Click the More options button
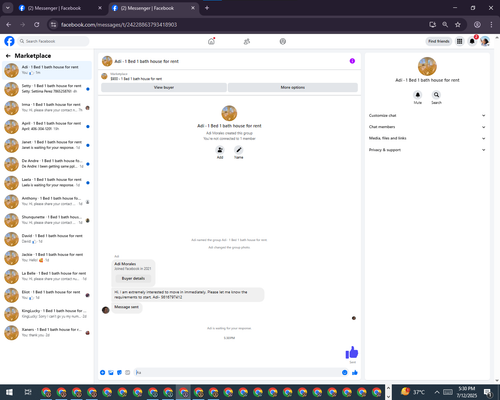Screen dimensions: 500x400 coord(293,87)
